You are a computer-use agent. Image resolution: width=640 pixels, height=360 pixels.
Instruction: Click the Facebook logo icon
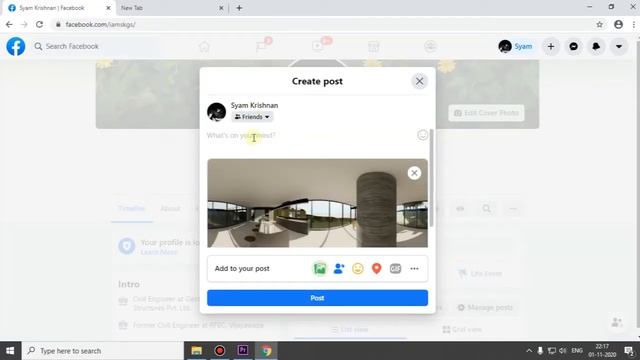coord(16,46)
